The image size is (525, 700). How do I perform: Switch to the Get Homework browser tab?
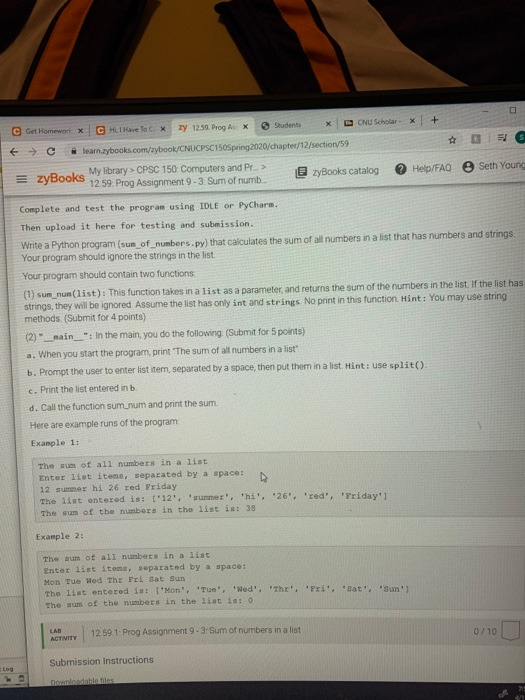click(48, 131)
